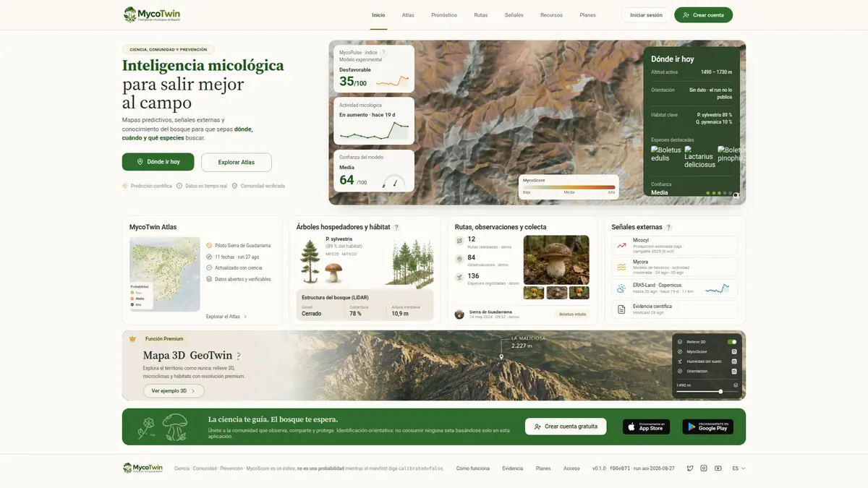The width and height of the screenshot is (868, 488).
Task: Select the middle small mushroom thumbnail
Action: pyautogui.click(x=556, y=292)
